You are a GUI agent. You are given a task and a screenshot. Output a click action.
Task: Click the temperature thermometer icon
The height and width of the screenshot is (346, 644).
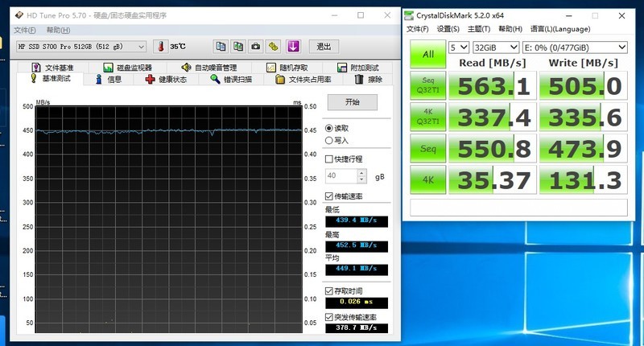[x=160, y=47]
